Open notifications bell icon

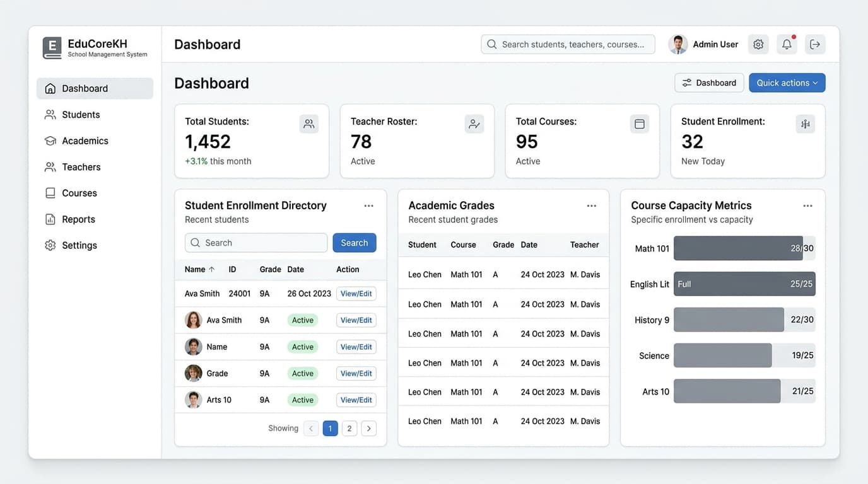point(787,44)
